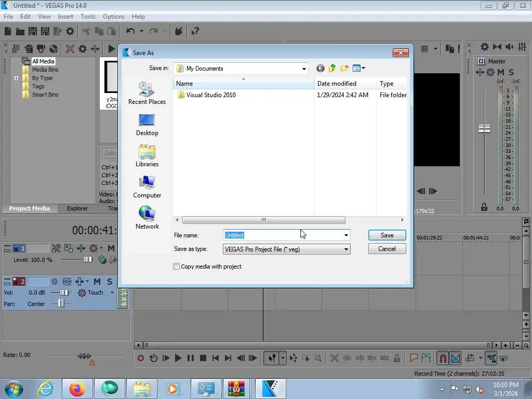Toggle Enable snapping magnet button
Screen dimensions: 532x399
(x=443, y=358)
